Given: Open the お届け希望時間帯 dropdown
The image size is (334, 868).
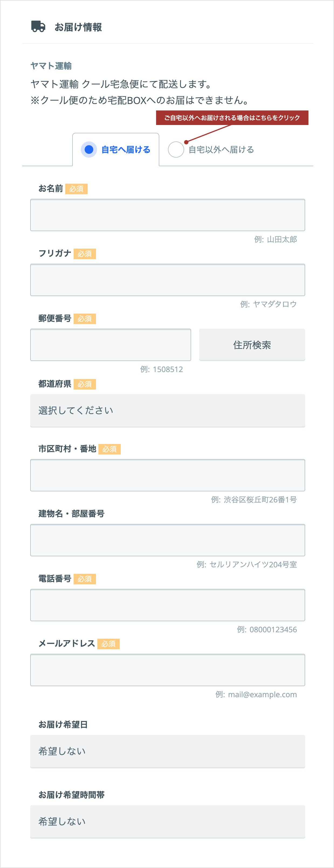Looking at the screenshot, I should [x=167, y=821].
